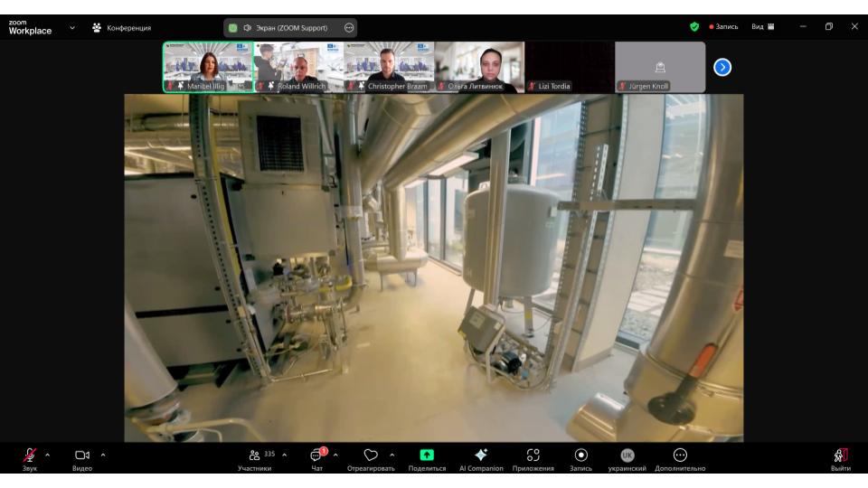Click the украинский language interpretation icon
The width and height of the screenshot is (868, 488).
(627, 455)
